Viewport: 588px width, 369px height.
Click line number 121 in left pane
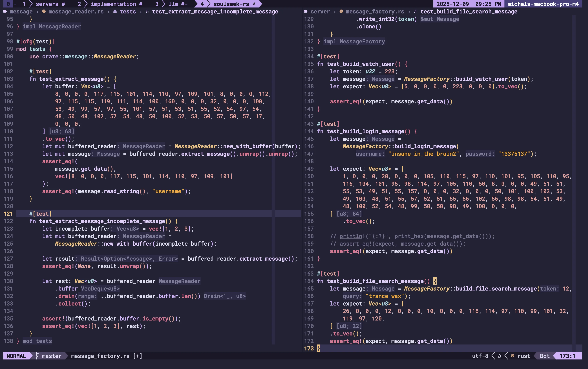[8, 214]
